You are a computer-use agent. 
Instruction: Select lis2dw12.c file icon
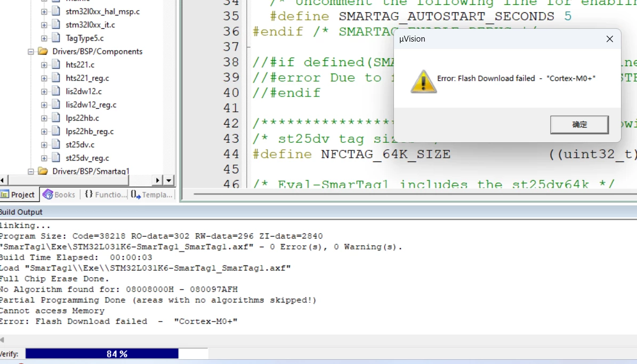[x=56, y=92]
